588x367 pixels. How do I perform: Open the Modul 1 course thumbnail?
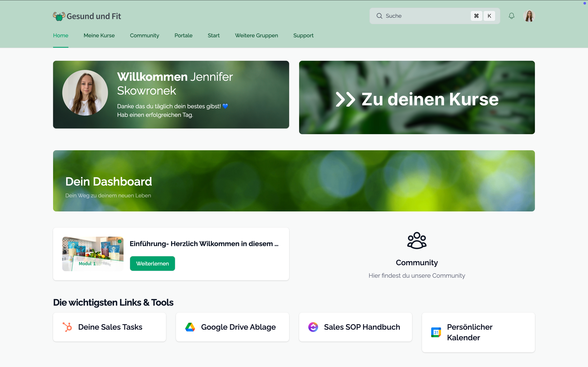coord(93,254)
